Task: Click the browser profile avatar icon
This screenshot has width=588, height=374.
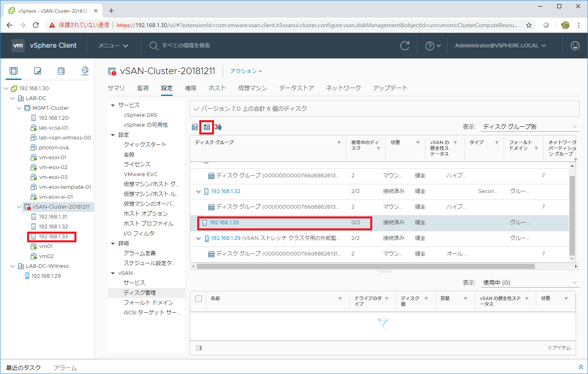Action: (565, 25)
